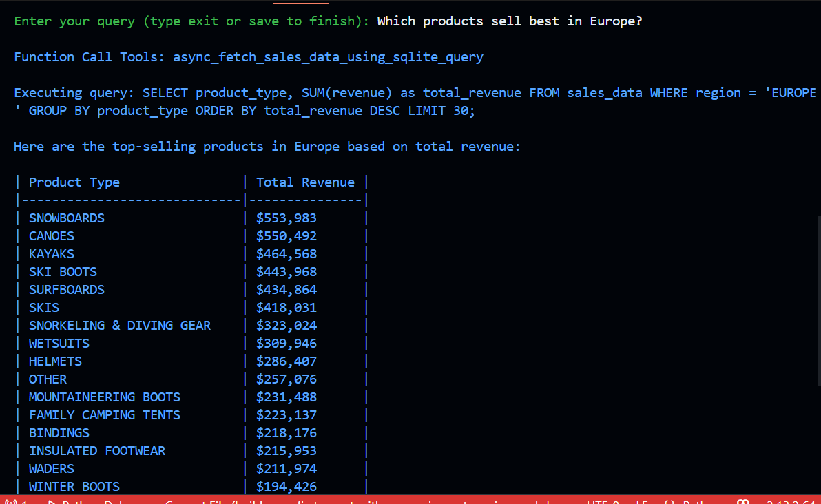The height and width of the screenshot is (504, 821).
Task: Click the async_fetch_sales_data_using_sqlite_query function name
Action: point(328,57)
